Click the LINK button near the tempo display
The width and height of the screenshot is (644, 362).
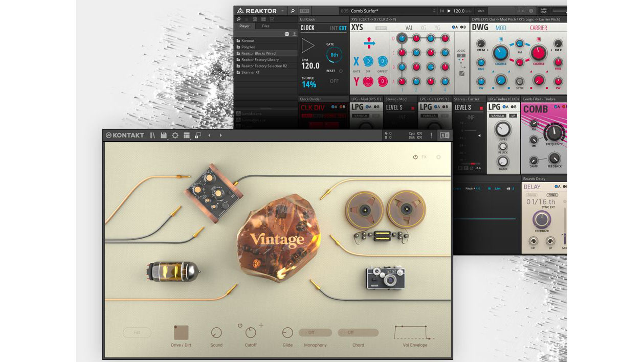pos(481,10)
